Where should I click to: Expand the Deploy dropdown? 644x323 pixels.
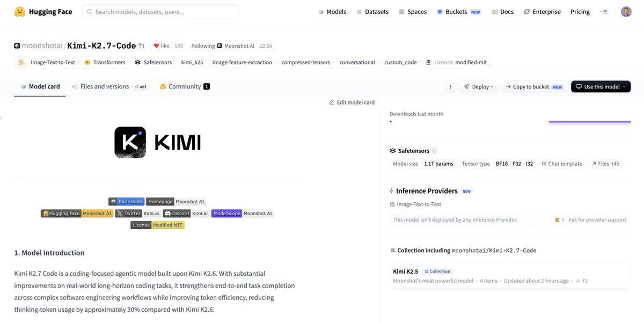[x=479, y=86]
